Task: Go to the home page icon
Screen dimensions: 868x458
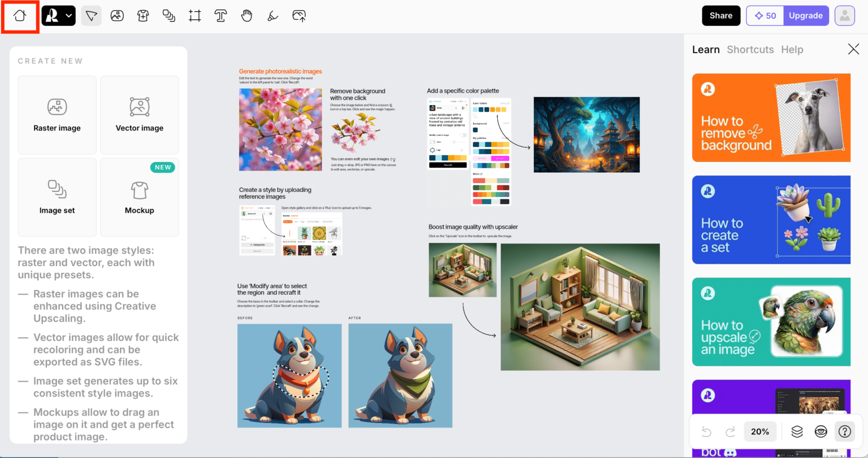Action: [20, 16]
